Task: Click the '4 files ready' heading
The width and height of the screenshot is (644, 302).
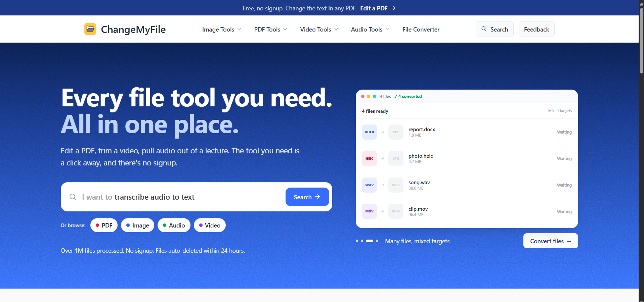Action: (375, 111)
